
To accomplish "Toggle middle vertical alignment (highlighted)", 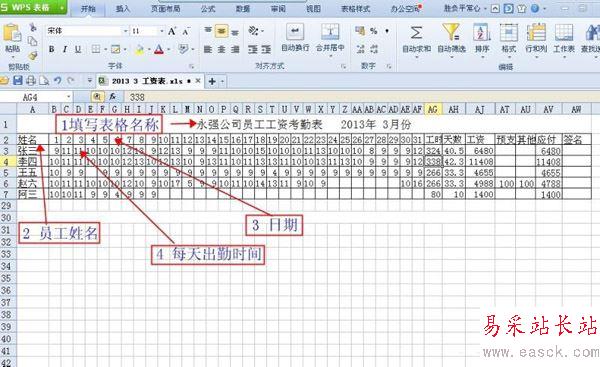I will coord(222,31).
